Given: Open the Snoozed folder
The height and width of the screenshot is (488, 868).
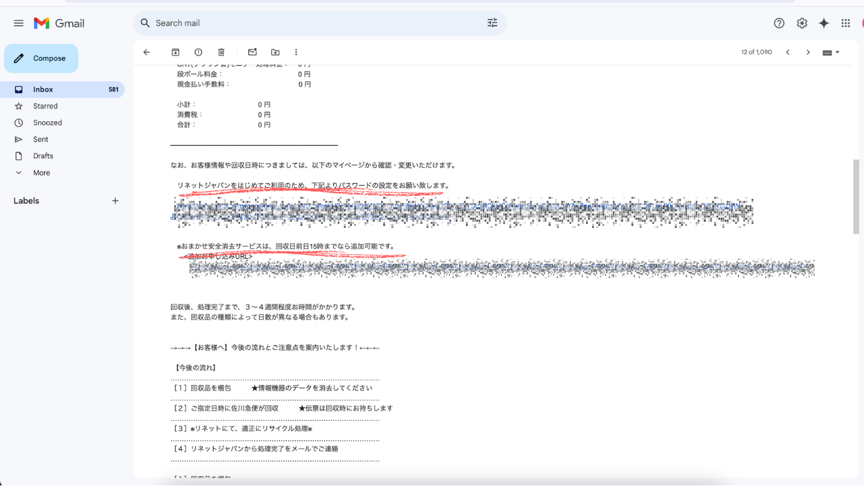Looking at the screenshot, I should 47,123.
